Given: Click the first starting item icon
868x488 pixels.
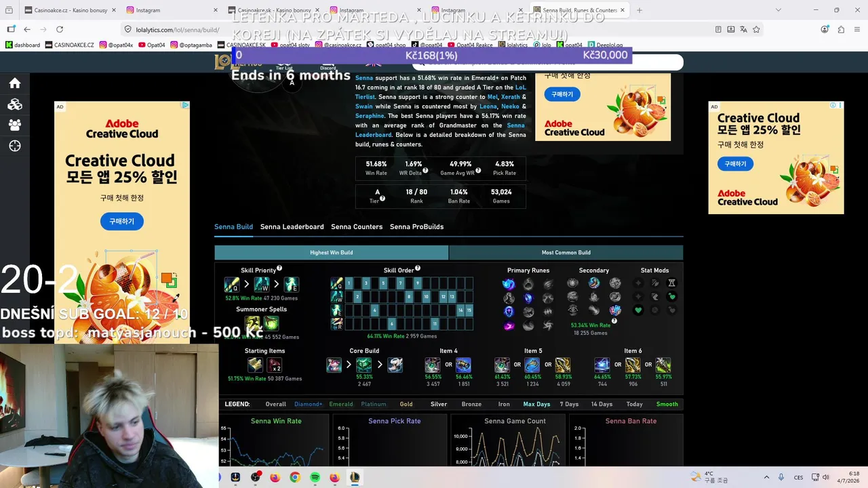Looking at the screenshot, I should 255,365.
